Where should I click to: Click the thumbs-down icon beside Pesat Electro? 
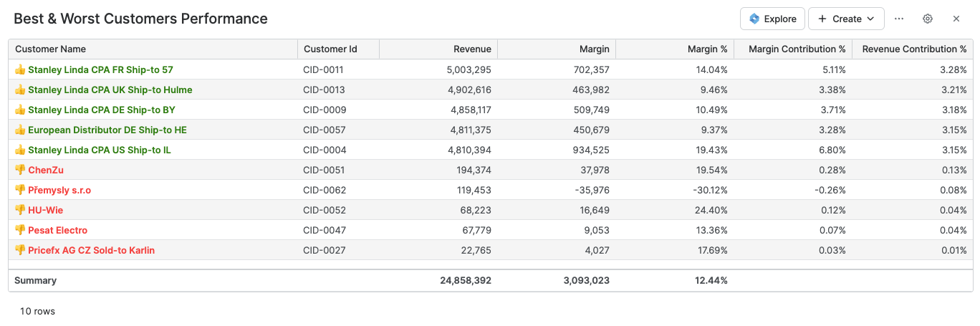[x=20, y=230]
